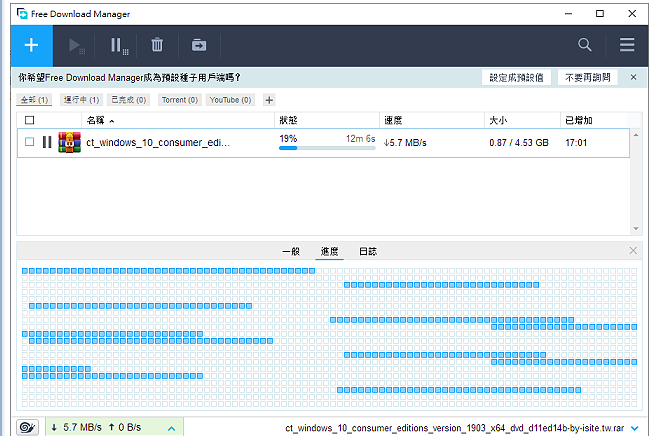654x436 pixels.
Task: Click 不要再詢問 button
Action: pyautogui.click(x=588, y=78)
